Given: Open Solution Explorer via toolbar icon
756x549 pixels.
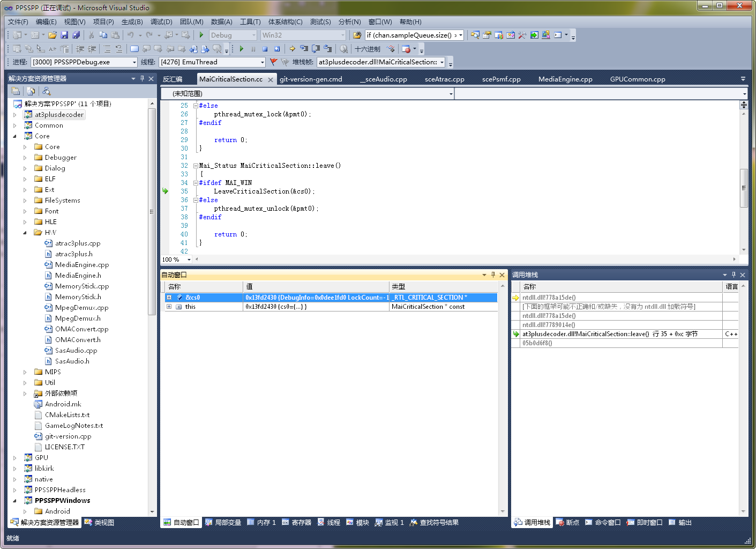Looking at the screenshot, I should tap(475, 35).
